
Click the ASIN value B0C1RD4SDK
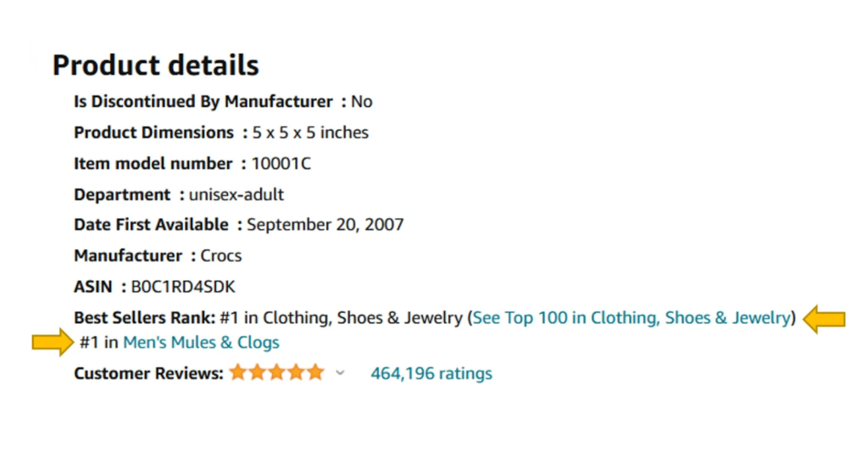(x=183, y=287)
